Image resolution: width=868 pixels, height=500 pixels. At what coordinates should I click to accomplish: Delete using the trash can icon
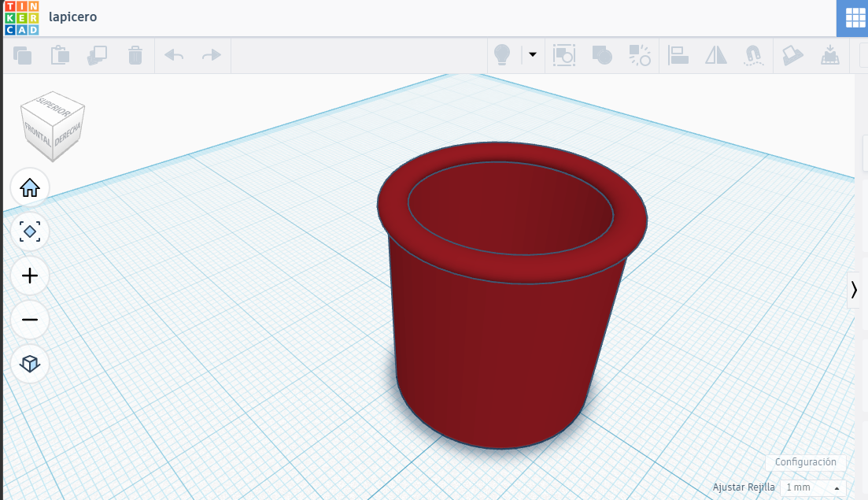pyautogui.click(x=135, y=55)
